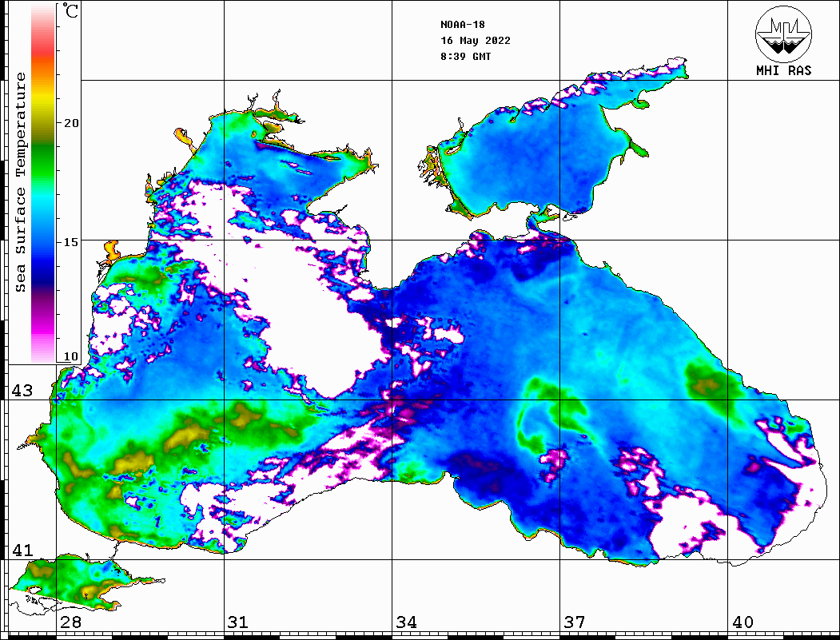
Task: Click latitude label '43'
Action: 22,391
